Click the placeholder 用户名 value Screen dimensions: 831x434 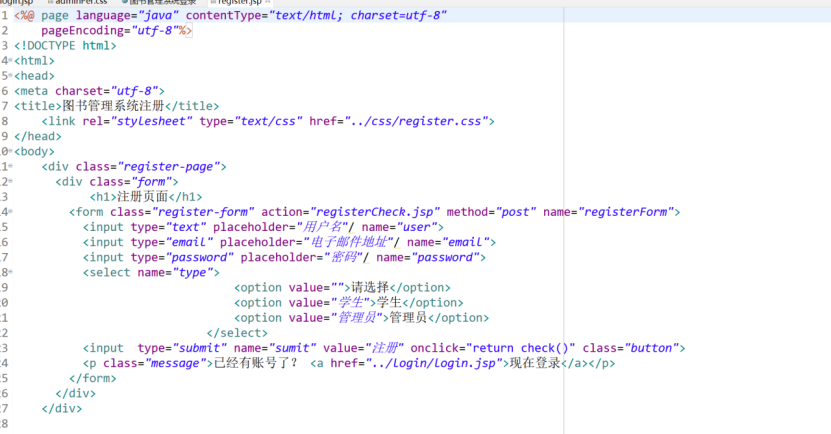tap(323, 227)
